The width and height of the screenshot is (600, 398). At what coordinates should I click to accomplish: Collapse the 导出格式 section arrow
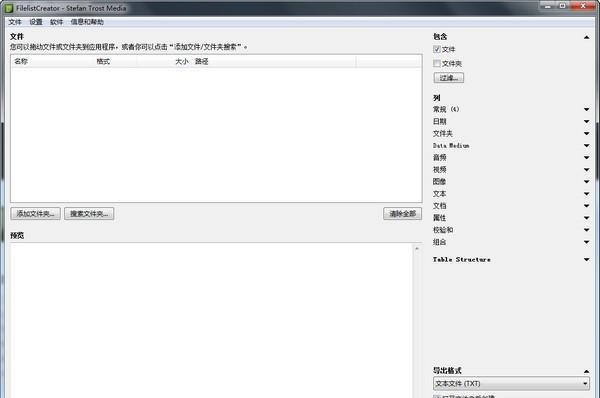click(586, 372)
